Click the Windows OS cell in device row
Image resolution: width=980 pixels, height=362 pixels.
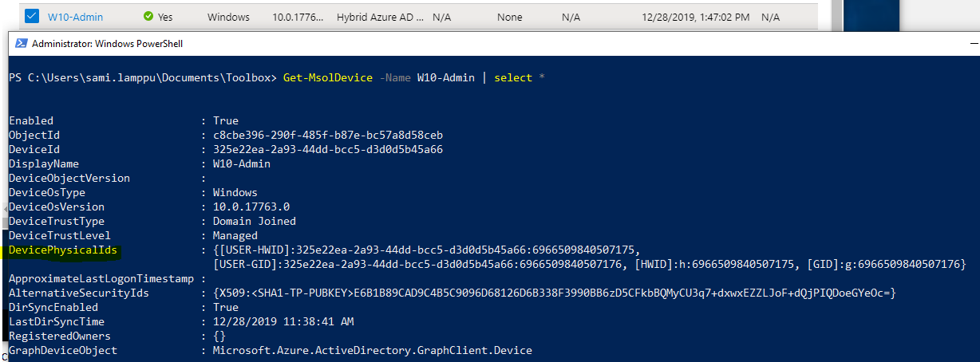[x=228, y=17]
